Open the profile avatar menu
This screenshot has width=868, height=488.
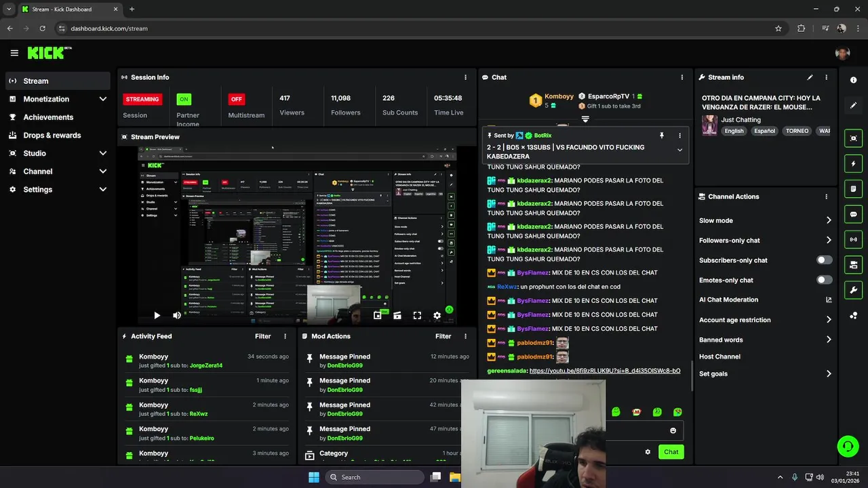click(x=842, y=53)
